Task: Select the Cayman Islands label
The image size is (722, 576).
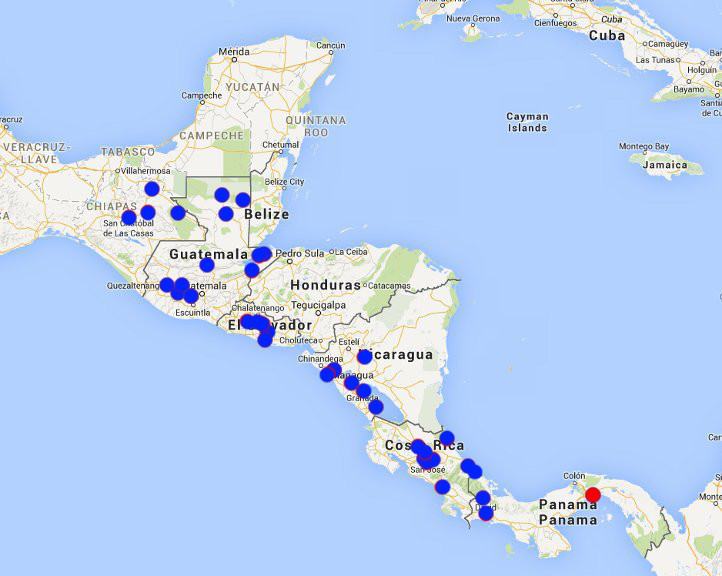Action: pyautogui.click(x=527, y=122)
